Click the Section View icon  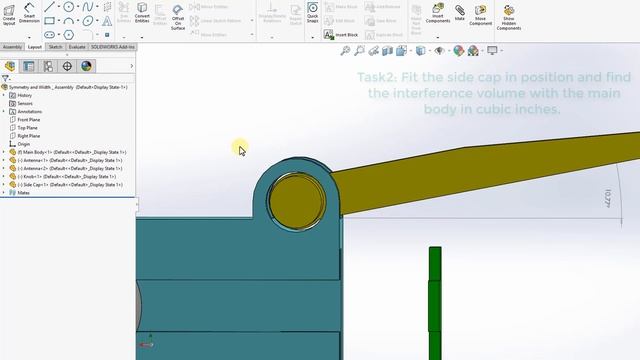[x=387, y=51]
